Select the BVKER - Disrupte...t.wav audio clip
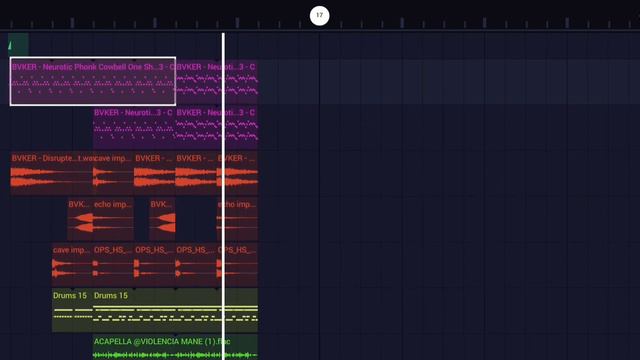The width and height of the screenshot is (640, 360). (x=51, y=173)
